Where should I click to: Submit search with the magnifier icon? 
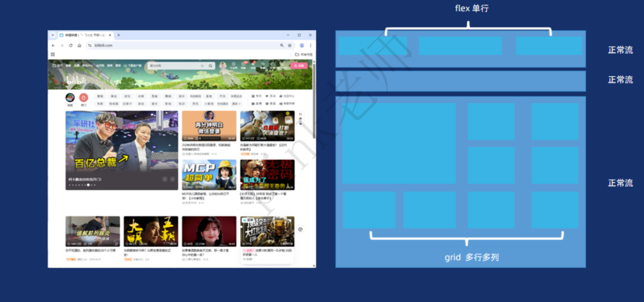pos(210,66)
